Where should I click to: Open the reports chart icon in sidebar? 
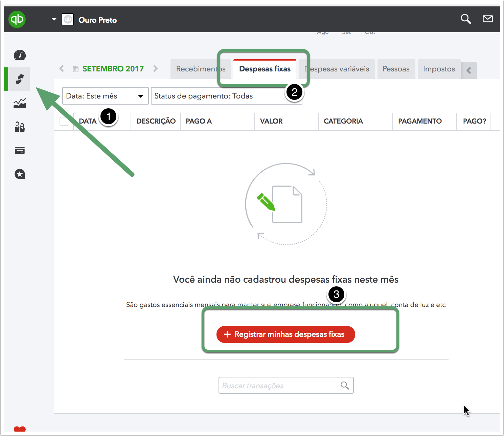click(20, 103)
